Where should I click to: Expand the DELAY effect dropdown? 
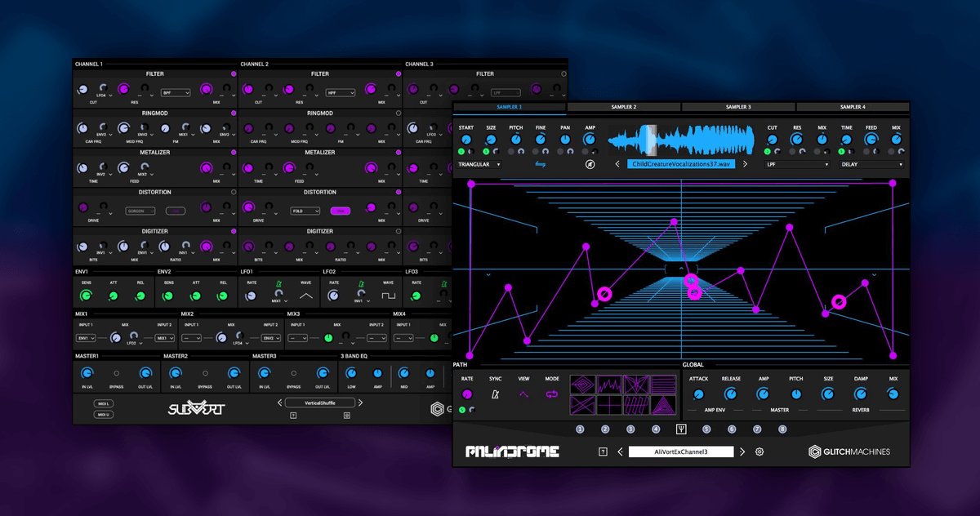[872, 164]
